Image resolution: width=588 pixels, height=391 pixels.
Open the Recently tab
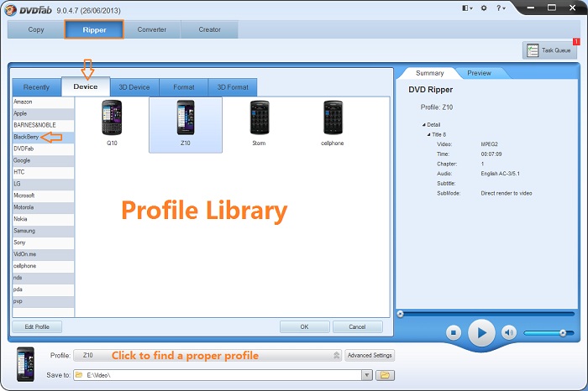coord(36,87)
